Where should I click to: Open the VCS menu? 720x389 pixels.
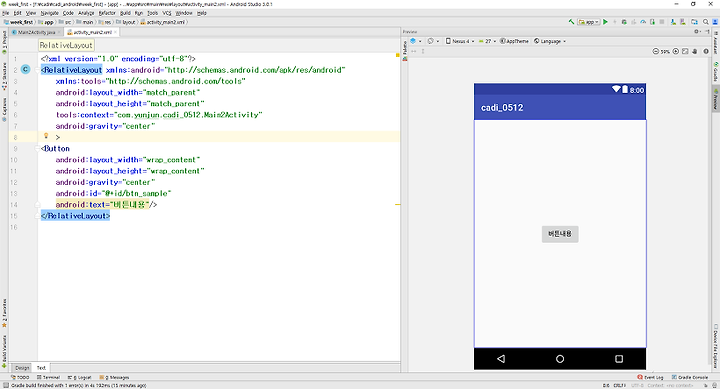[167, 13]
